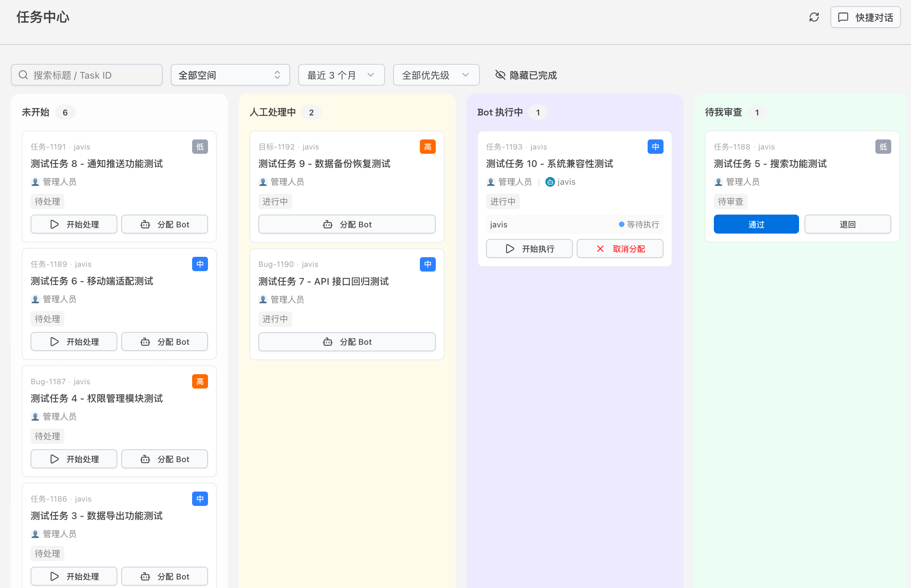Image resolution: width=911 pixels, height=588 pixels.
Task: Toggle 隐藏已完成 to hide completed tasks
Action: (526, 75)
